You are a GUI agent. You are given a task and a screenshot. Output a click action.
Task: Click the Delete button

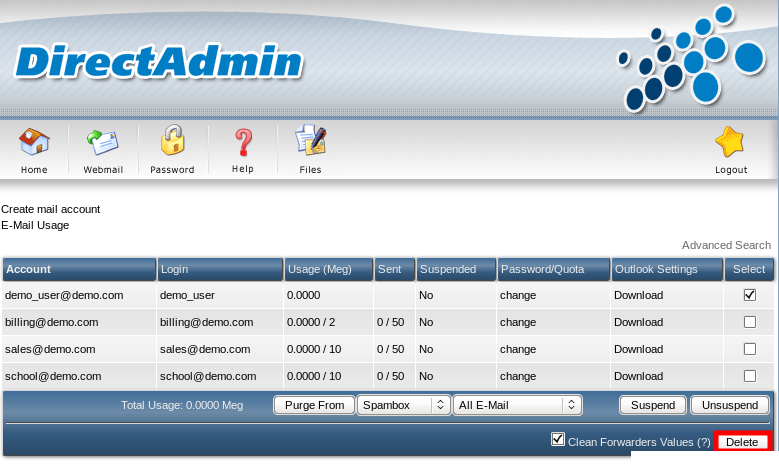click(742, 442)
